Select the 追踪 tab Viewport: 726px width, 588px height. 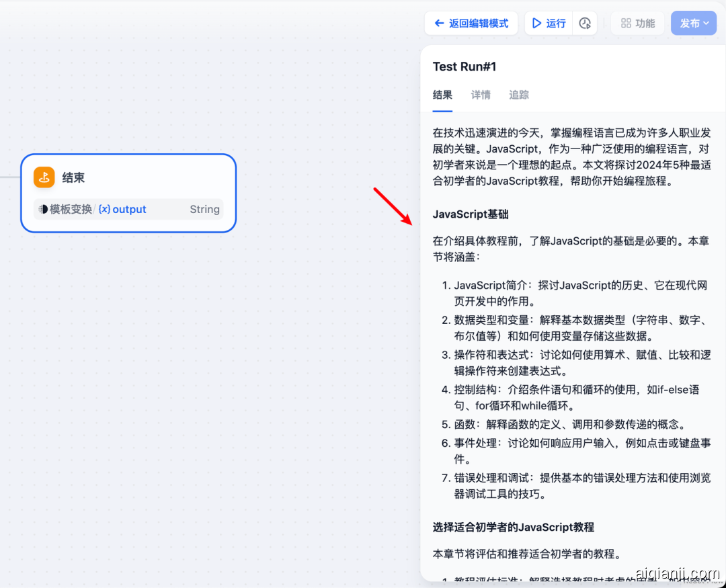[519, 95]
